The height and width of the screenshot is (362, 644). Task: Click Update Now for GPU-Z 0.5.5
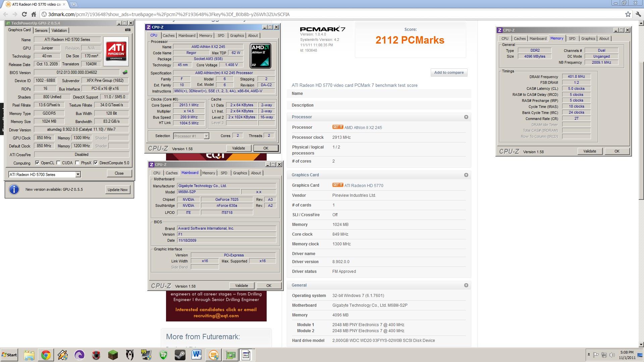pos(117,189)
